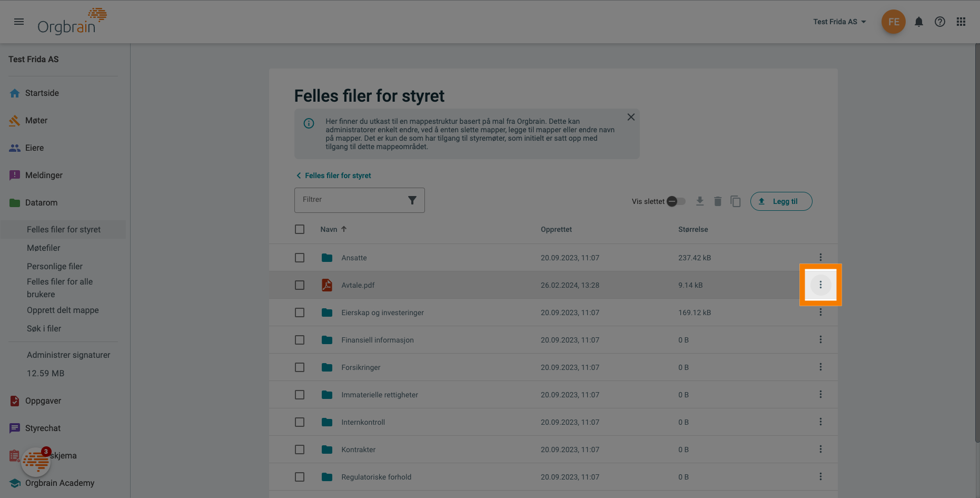
Task: Check the Internkontroll row checkbox
Action: [x=300, y=422]
